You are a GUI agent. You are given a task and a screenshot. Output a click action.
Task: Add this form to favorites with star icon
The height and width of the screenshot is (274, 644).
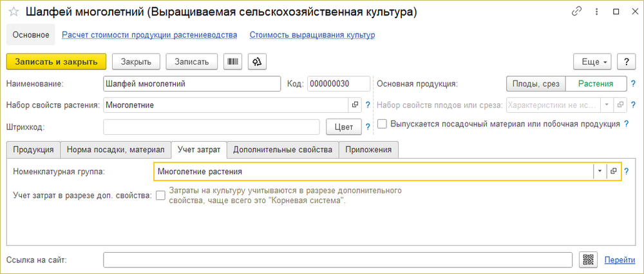pos(14,12)
